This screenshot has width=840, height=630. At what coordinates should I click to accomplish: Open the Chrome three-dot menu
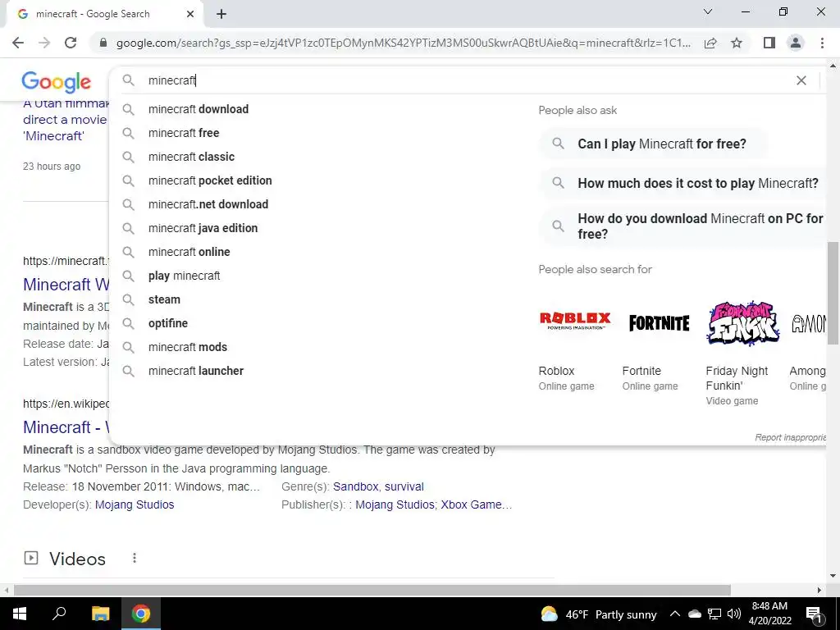click(x=822, y=43)
